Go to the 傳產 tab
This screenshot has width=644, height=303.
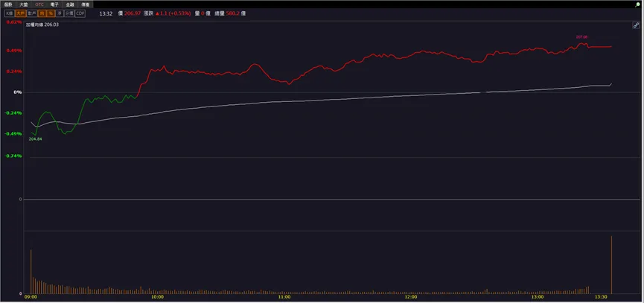[x=86, y=4]
